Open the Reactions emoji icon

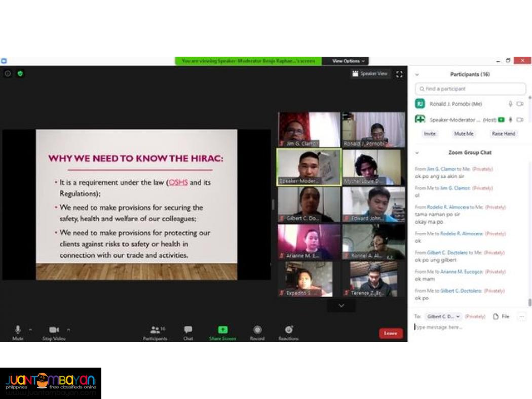click(289, 329)
